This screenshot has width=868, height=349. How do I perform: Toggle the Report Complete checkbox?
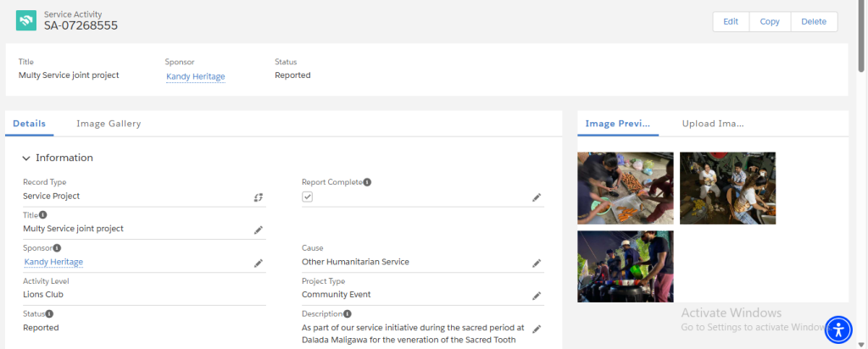point(307,197)
